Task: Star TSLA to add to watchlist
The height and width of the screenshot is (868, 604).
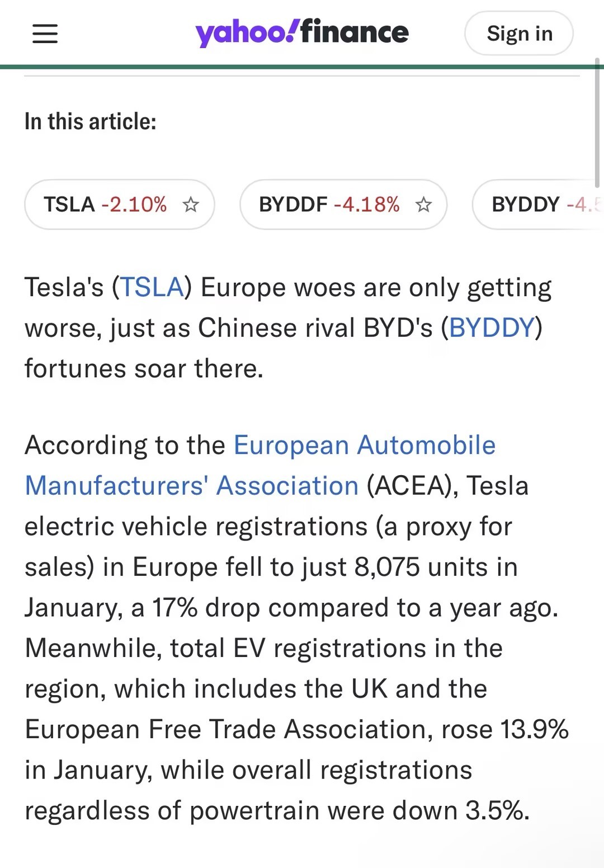Action: coord(191,205)
